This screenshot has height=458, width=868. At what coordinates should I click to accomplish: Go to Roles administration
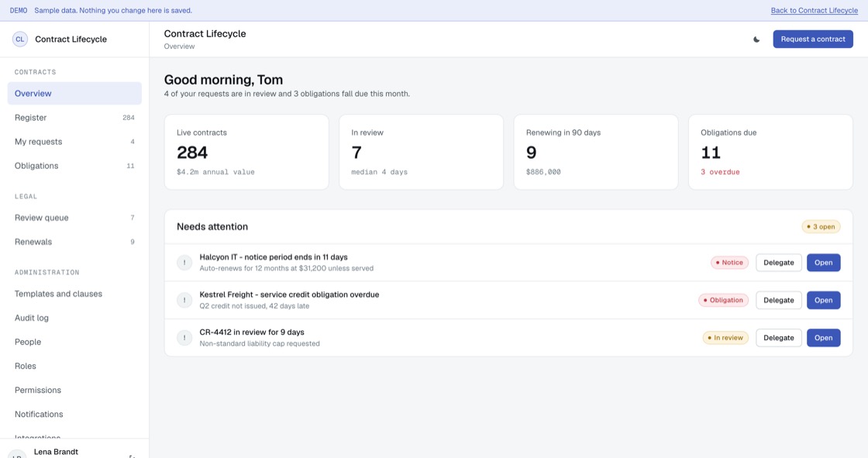pyautogui.click(x=74, y=366)
